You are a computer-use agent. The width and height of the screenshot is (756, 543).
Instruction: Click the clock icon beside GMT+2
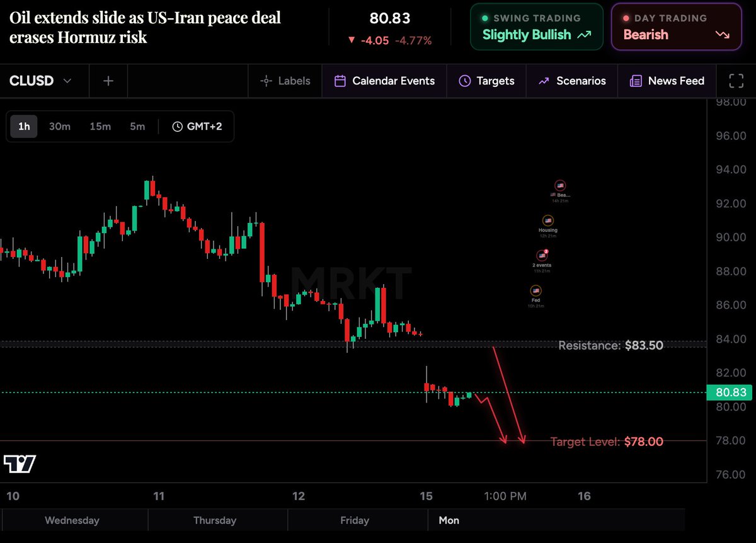pyautogui.click(x=177, y=127)
